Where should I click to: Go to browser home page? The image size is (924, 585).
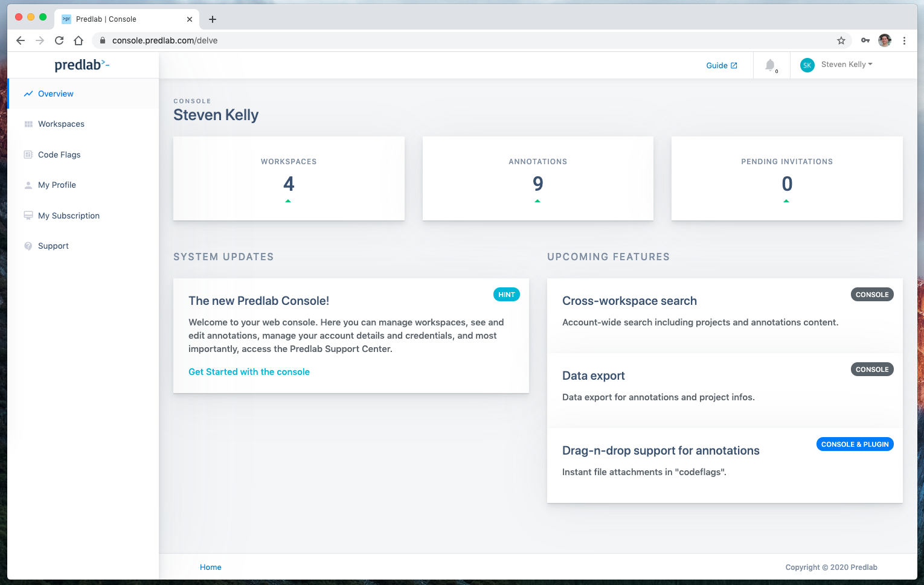coord(79,40)
